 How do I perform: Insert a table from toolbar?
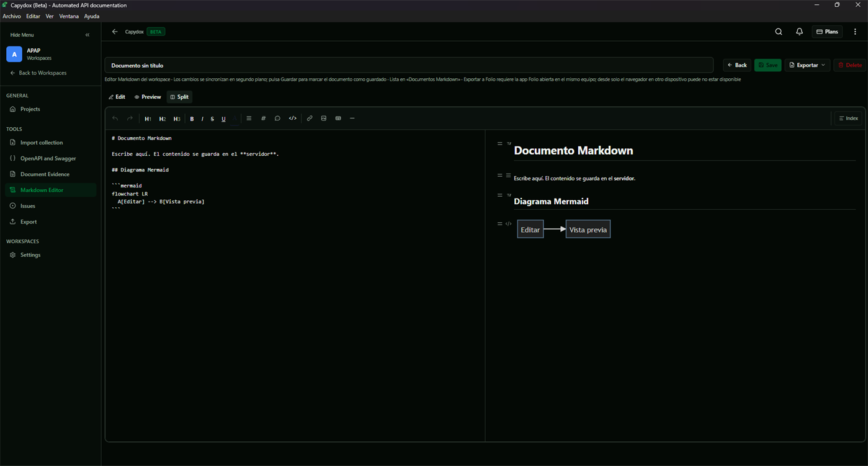coord(338,119)
